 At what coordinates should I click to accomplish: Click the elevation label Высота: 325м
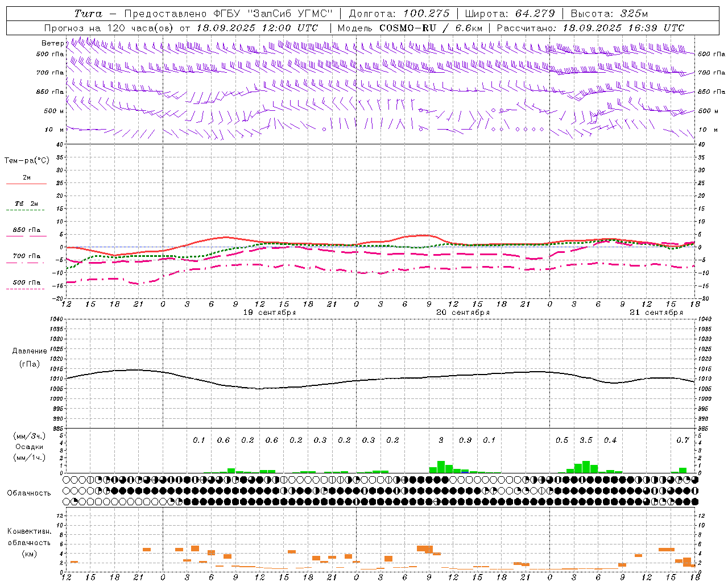609,14
